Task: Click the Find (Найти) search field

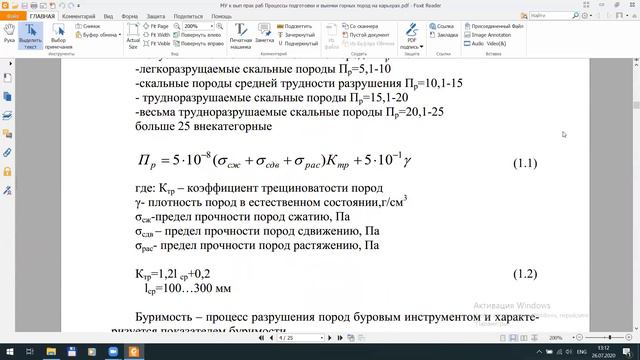Action: coord(550,16)
